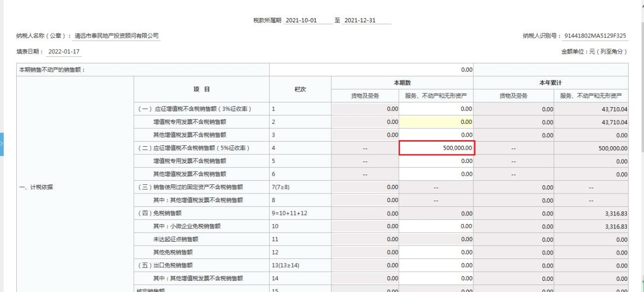Click the 43,710.04 year-to-date cell in row 1
The height and width of the screenshot is (292, 644).
(x=591, y=109)
